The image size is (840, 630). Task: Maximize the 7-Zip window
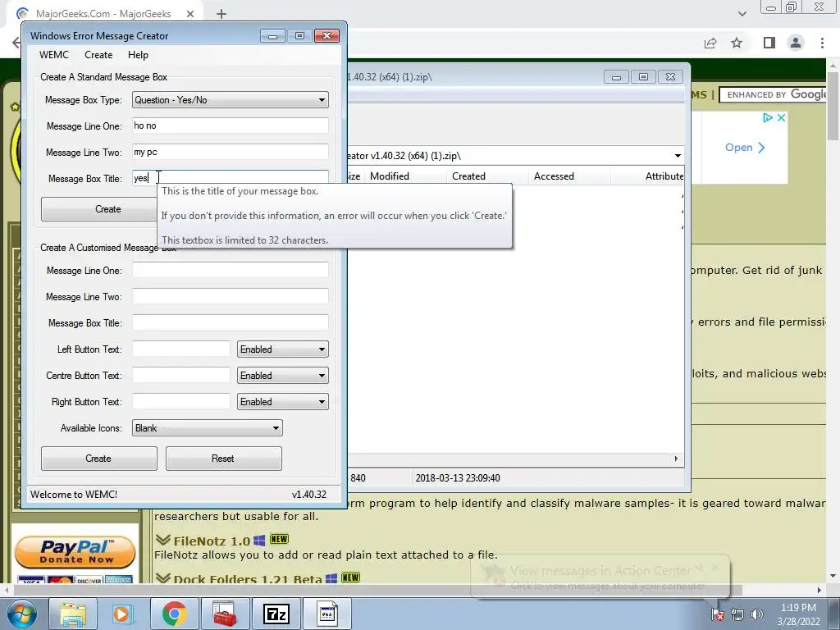coord(643,76)
